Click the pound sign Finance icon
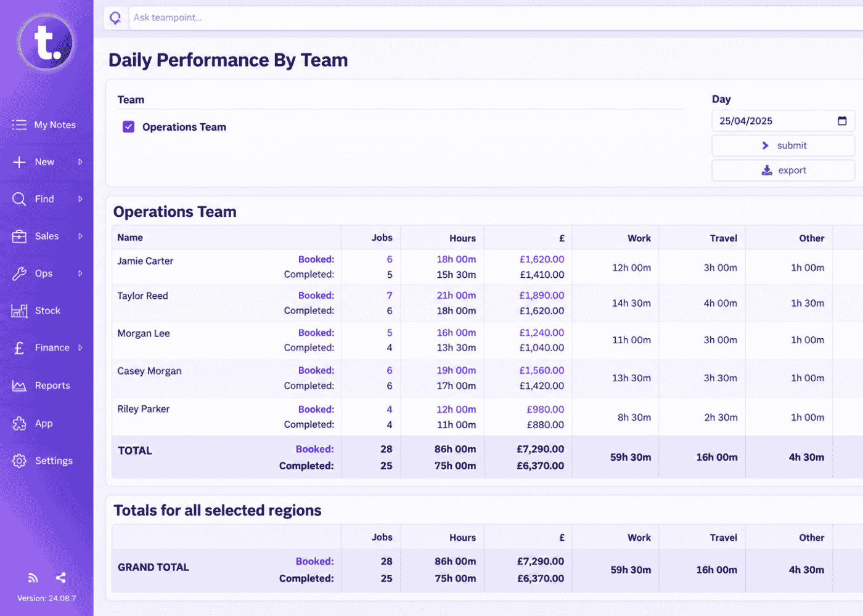Viewport: 863px width, 616px height. [x=19, y=348]
